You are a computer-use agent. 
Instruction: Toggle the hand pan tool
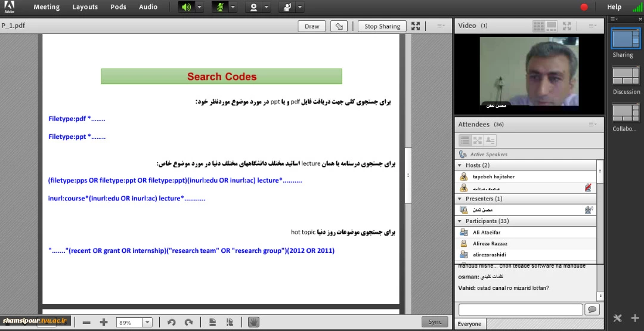(x=254, y=323)
